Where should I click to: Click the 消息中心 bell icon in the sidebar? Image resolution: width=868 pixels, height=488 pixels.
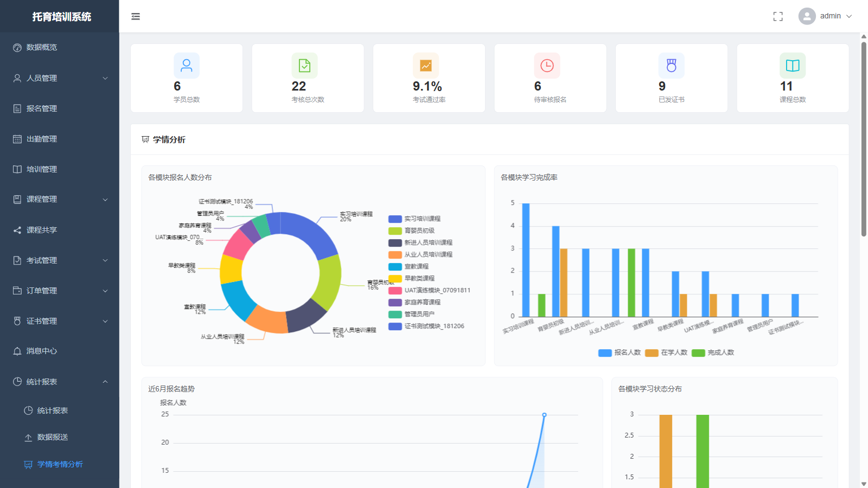click(17, 351)
